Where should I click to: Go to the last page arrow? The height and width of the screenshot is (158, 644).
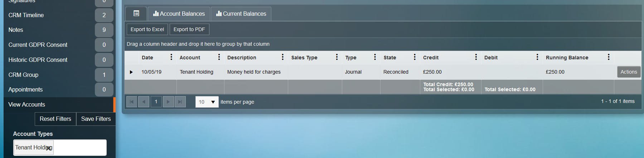[180, 102]
